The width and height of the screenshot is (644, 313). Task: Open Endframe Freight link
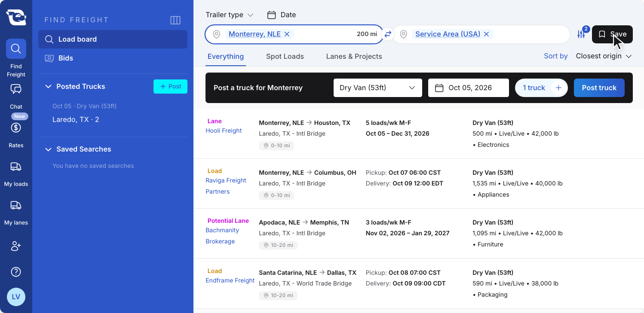[x=230, y=280]
